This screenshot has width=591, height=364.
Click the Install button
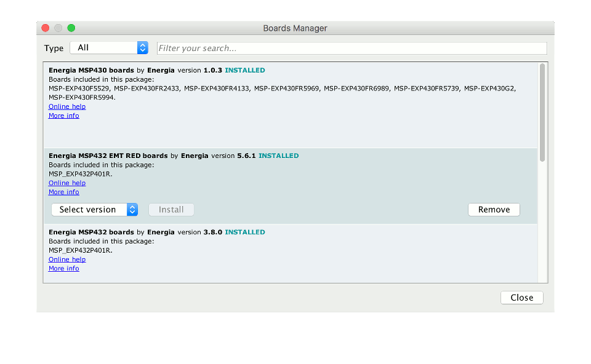point(171,210)
